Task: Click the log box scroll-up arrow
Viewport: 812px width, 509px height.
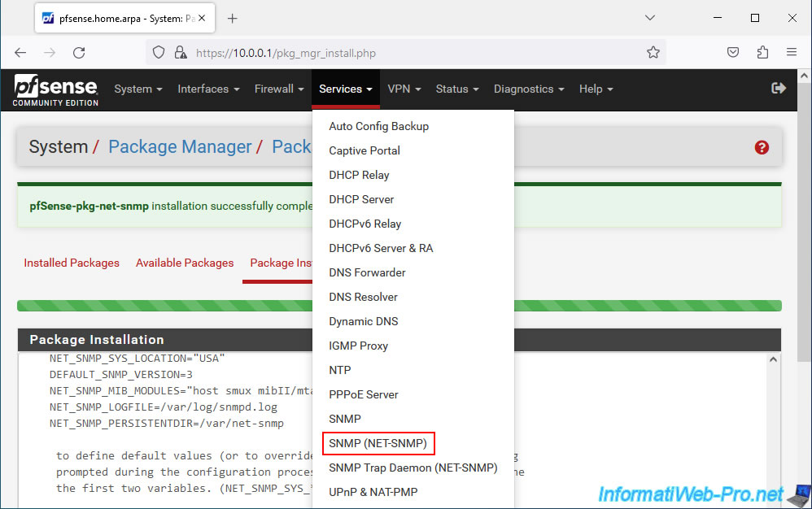Action: point(773,359)
